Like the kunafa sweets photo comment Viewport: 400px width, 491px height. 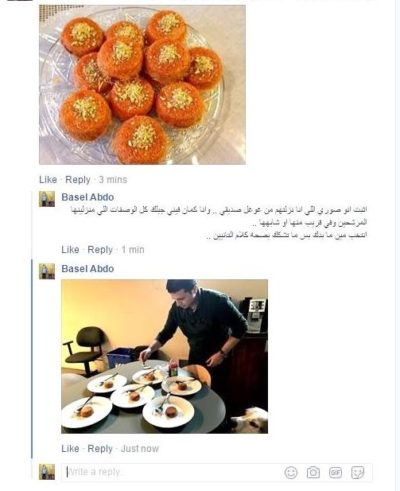pyautogui.click(x=48, y=180)
